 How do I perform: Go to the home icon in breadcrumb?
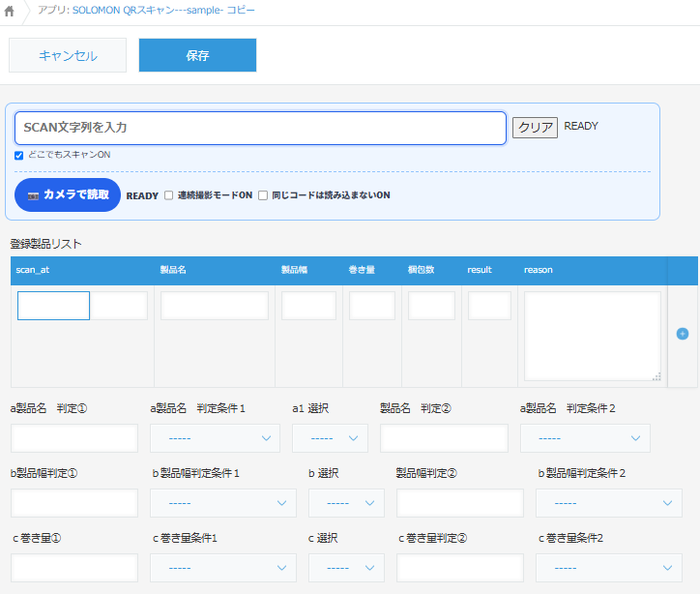point(9,12)
